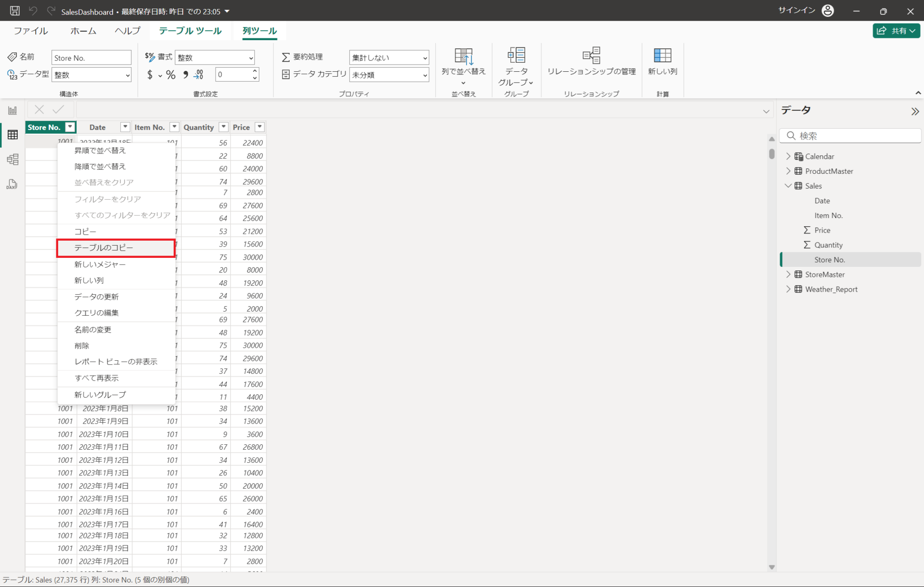Open the DAX query view icon
Screen dimensions: 924x587
point(12,184)
